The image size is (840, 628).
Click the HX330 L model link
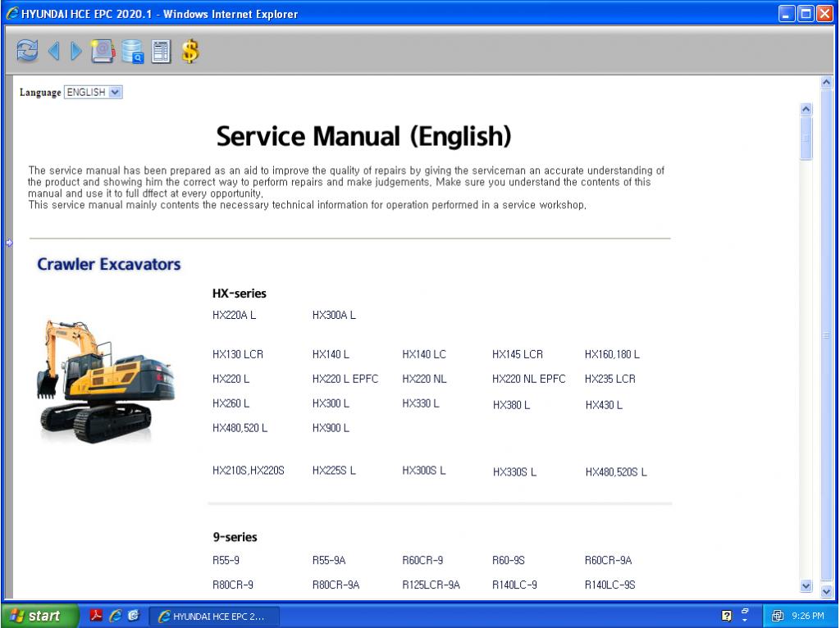(x=421, y=403)
